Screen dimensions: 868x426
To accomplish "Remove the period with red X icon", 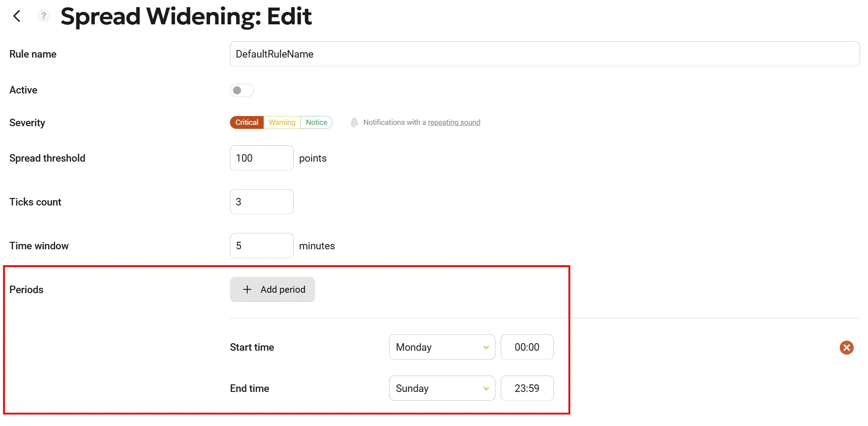I will (x=846, y=348).
